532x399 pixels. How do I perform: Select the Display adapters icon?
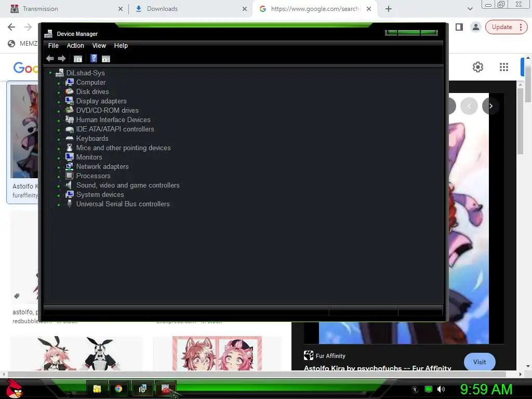pyautogui.click(x=70, y=101)
